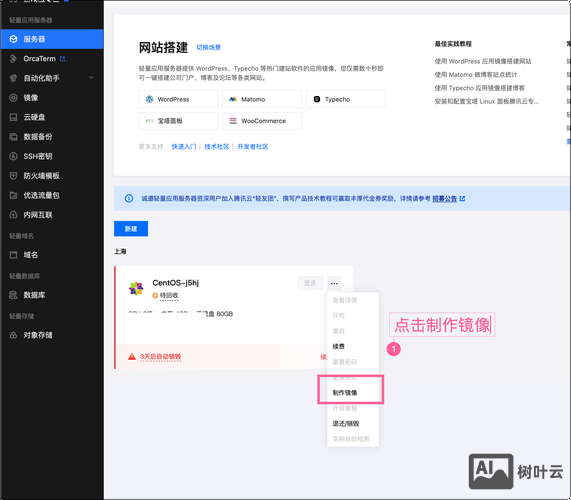Click the Typecho logo icon
The height and width of the screenshot is (500, 571).
[x=317, y=99]
